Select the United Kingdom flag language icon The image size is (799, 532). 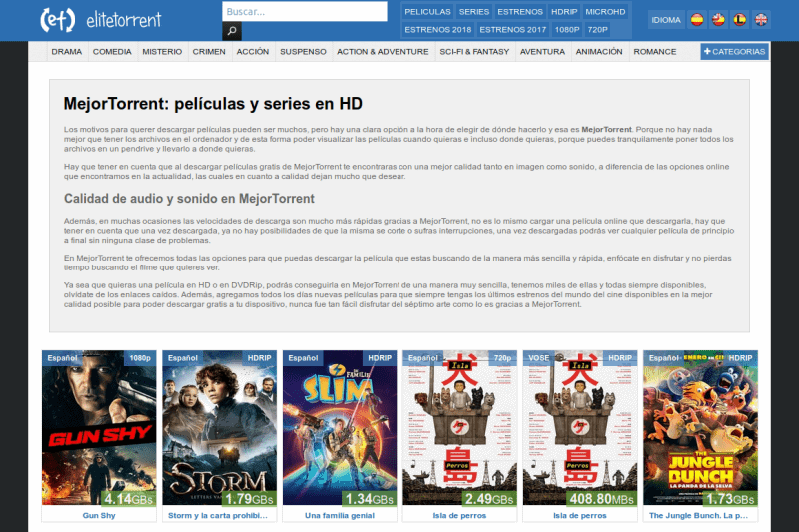[x=761, y=20]
